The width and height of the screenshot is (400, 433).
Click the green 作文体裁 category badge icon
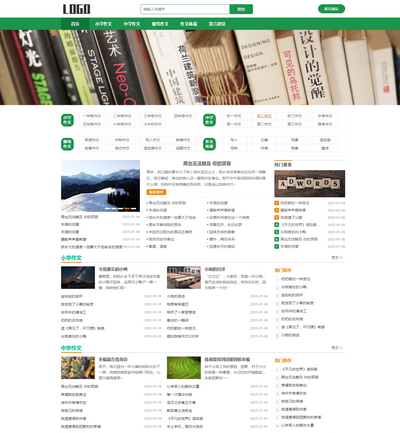tap(209, 144)
